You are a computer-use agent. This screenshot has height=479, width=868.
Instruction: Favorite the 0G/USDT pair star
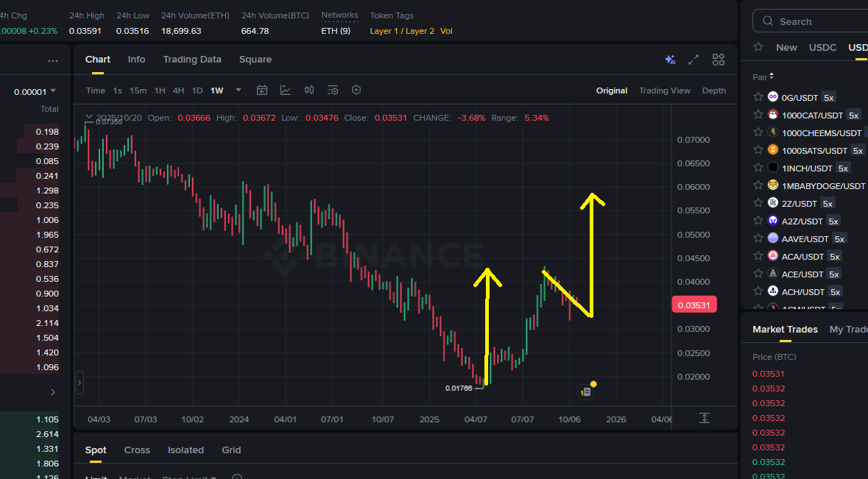(x=758, y=97)
